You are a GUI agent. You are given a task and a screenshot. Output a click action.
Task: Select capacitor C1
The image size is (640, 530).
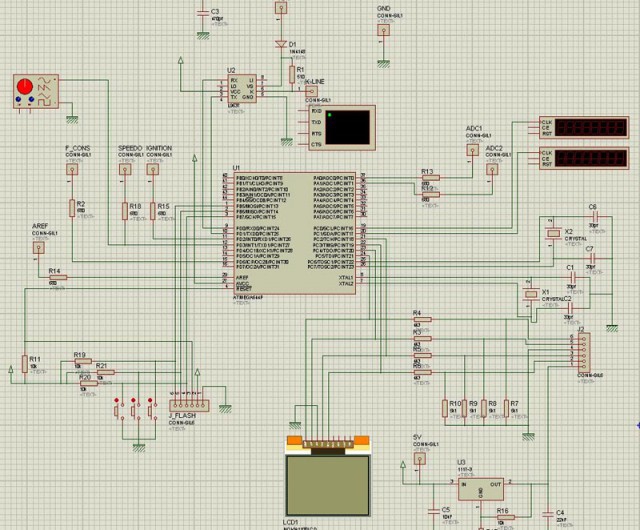(x=573, y=278)
